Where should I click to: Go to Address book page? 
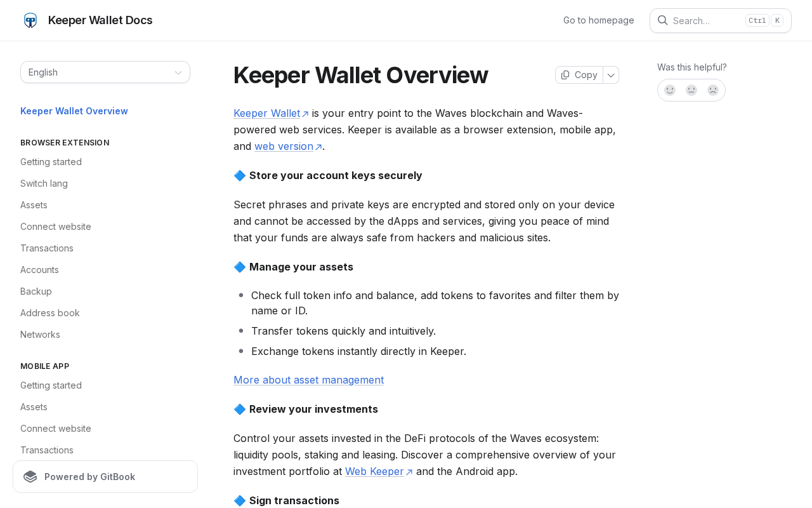[50, 313]
